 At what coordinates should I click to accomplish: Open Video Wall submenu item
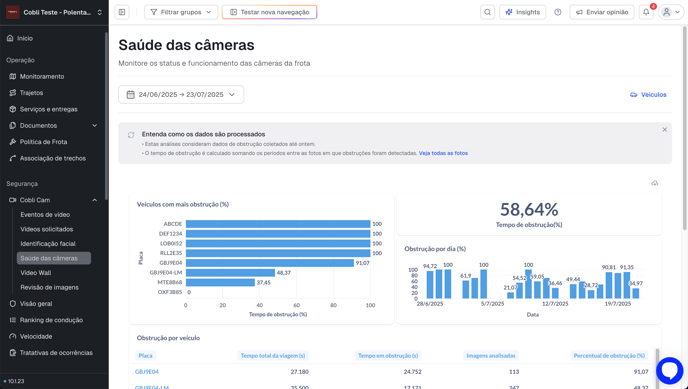[36, 273]
